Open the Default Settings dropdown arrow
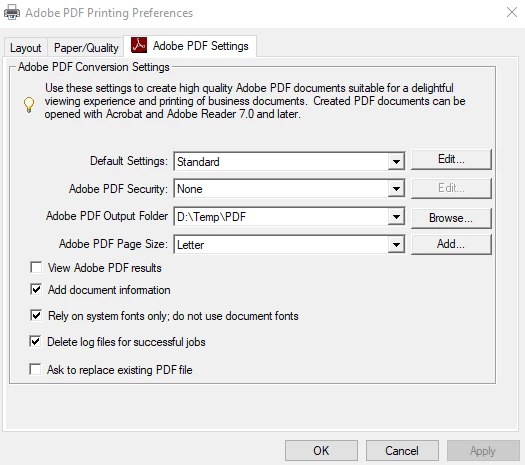 pyautogui.click(x=396, y=162)
